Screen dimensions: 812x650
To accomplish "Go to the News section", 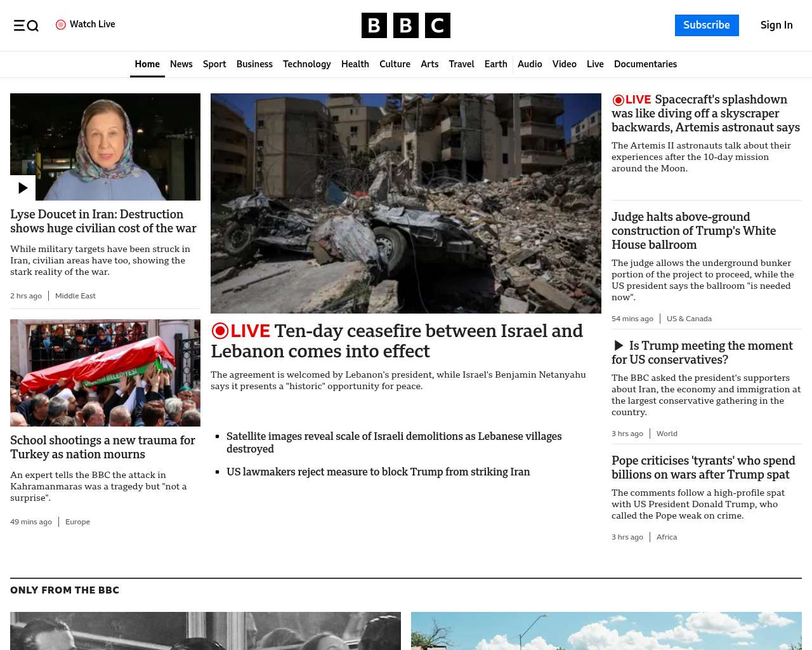I will click(x=181, y=64).
